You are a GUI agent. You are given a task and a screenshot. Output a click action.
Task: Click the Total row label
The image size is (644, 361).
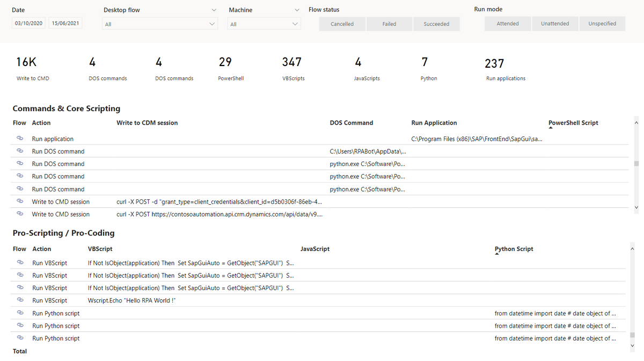point(20,351)
